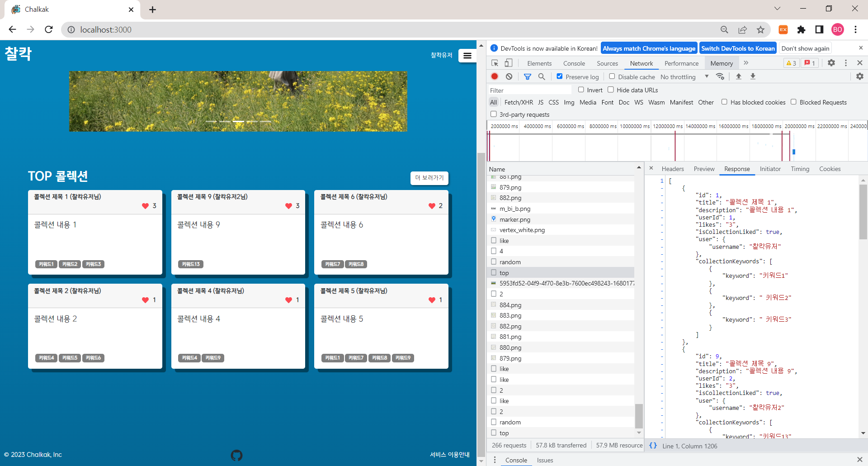Image resolution: width=868 pixels, height=466 pixels.
Task: Select highlighted 'top' request row
Action: point(561,272)
